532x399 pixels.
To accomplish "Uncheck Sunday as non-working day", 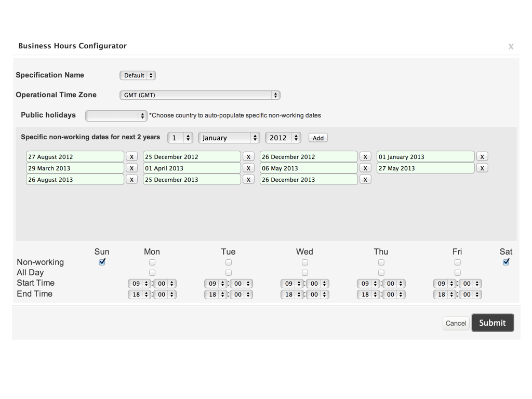I will 102,262.
